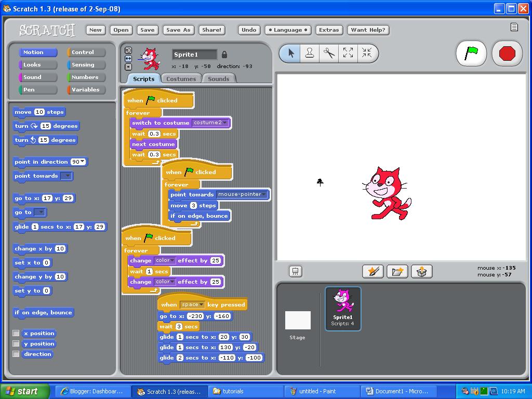Toggle the x position checkbox
The image size is (532, 399).
(x=16, y=333)
